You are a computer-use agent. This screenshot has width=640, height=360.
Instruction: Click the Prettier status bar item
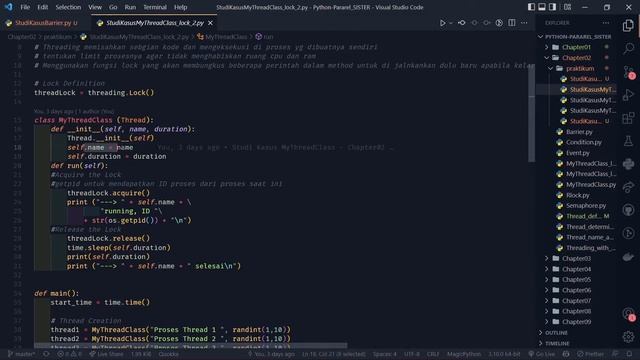coord(591,354)
